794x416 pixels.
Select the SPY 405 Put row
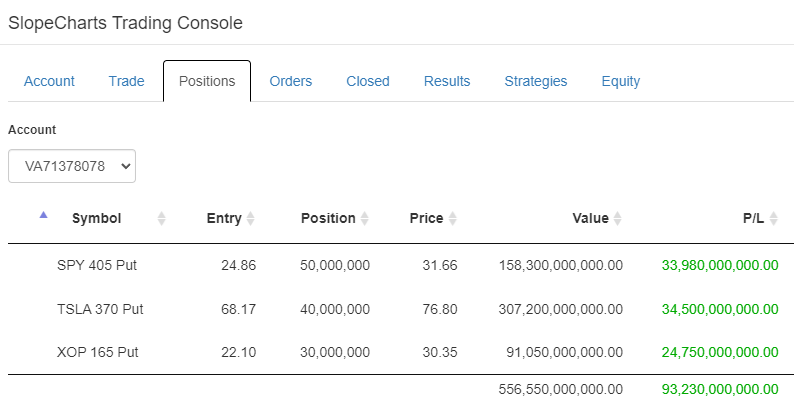pyautogui.click(x=98, y=265)
